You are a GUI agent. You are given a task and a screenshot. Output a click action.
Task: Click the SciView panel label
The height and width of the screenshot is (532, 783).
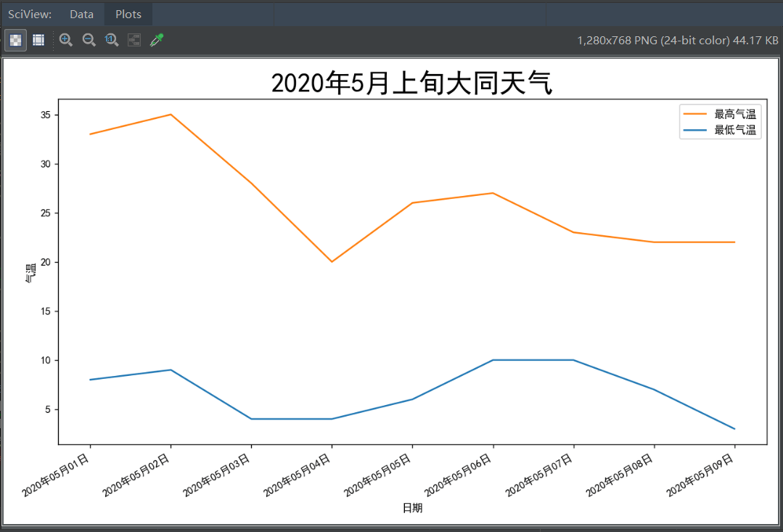(30, 14)
